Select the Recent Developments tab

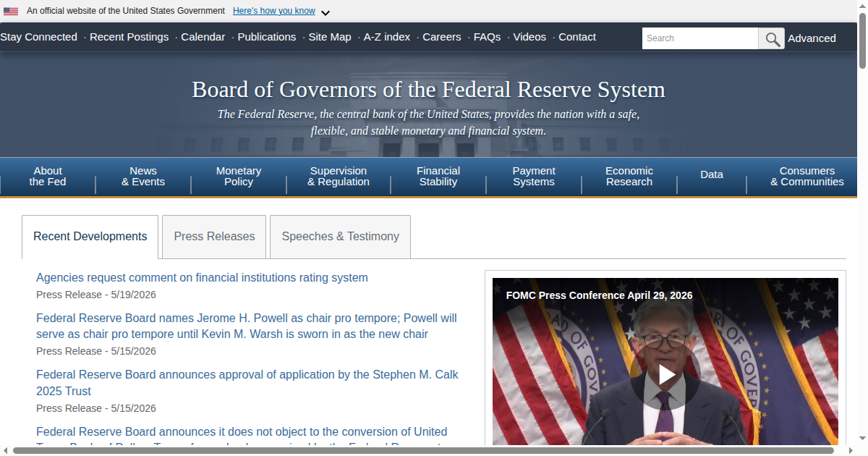click(x=90, y=237)
